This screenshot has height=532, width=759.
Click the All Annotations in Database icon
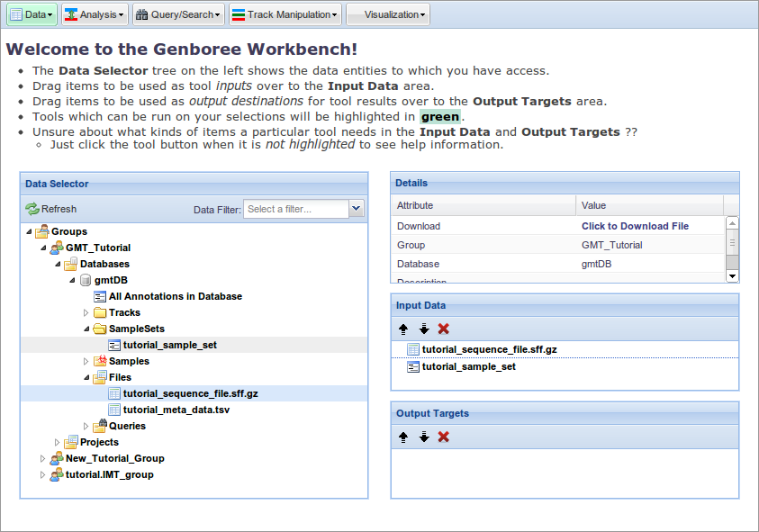(x=100, y=297)
